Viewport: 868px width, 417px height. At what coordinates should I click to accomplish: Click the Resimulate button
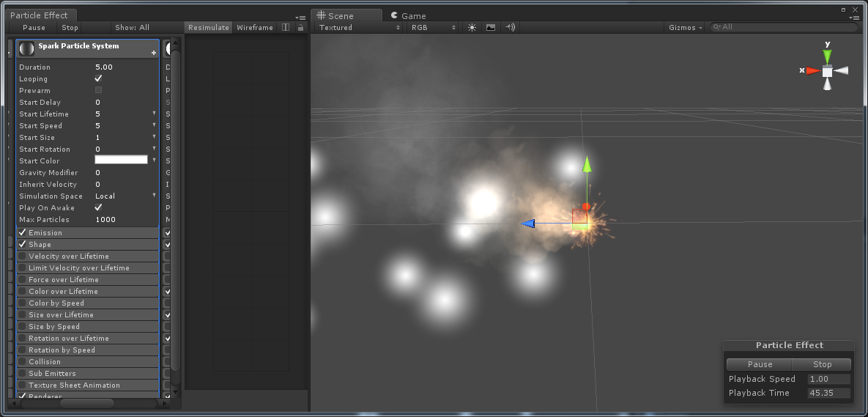[x=208, y=27]
